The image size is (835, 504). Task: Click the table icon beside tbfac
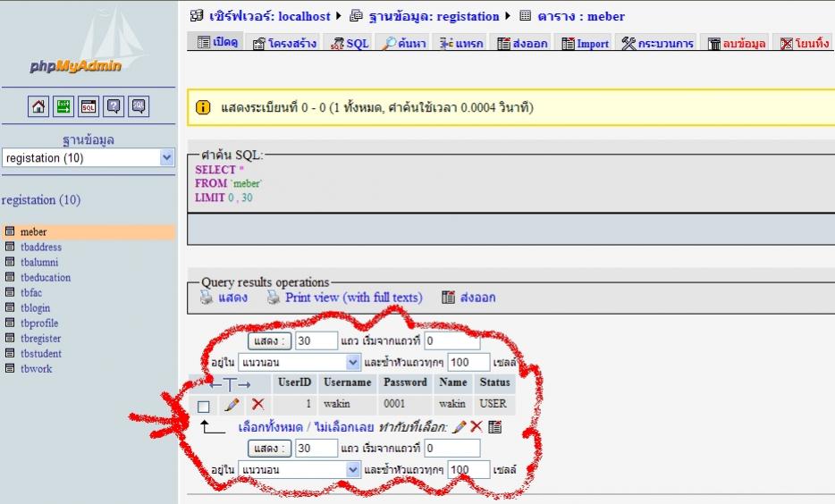click(10, 292)
